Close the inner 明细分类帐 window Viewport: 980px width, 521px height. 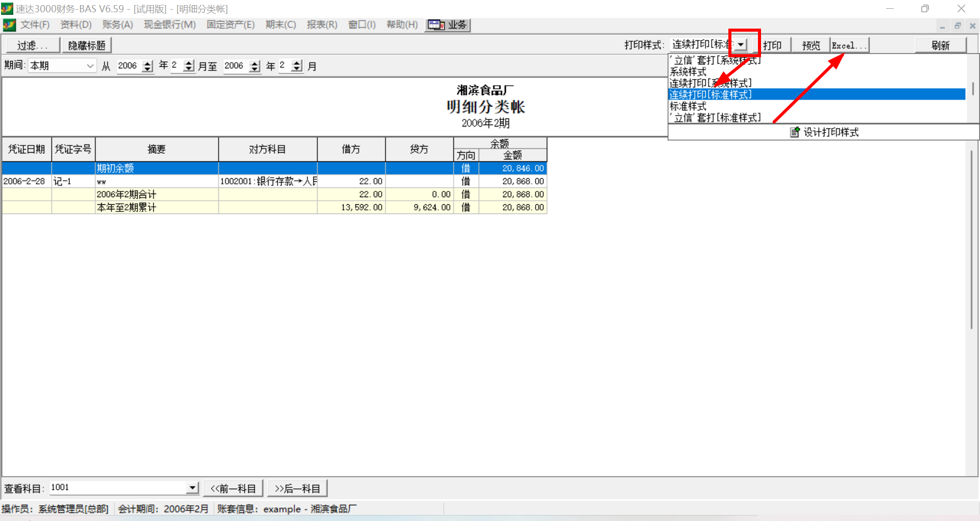tap(972, 26)
